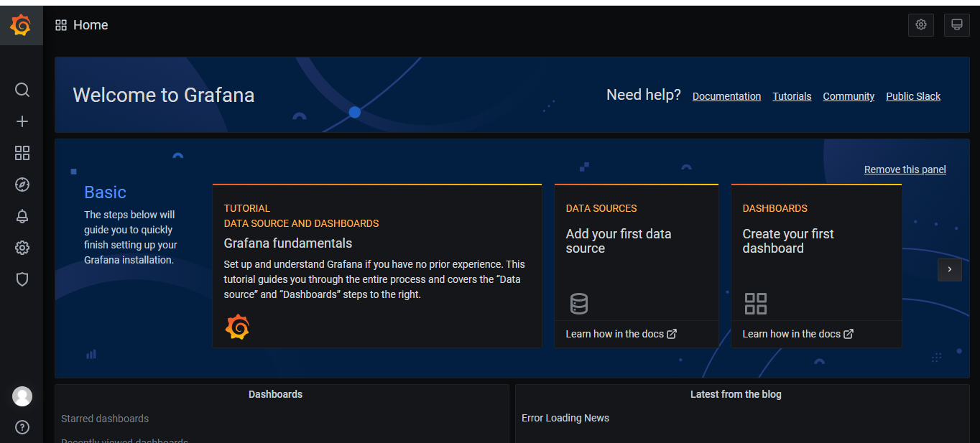Open dashboard settings gear at top right

coord(921,24)
